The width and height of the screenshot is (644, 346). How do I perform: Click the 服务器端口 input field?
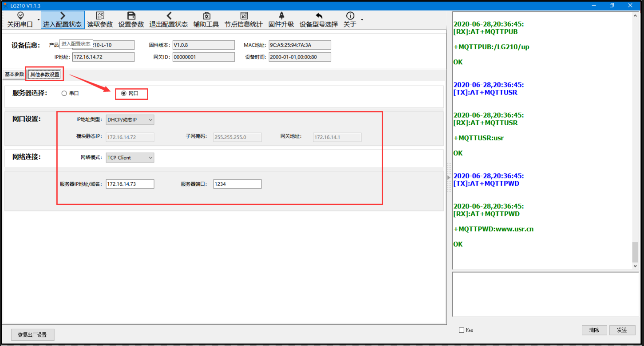click(x=237, y=184)
